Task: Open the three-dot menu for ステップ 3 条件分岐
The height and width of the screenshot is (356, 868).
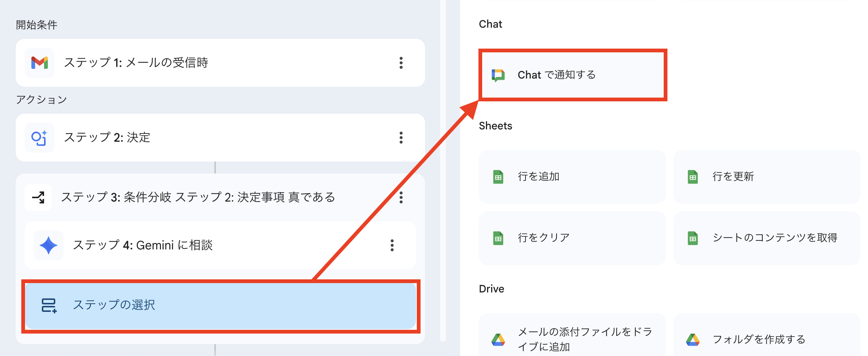Action: (x=401, y=197)
